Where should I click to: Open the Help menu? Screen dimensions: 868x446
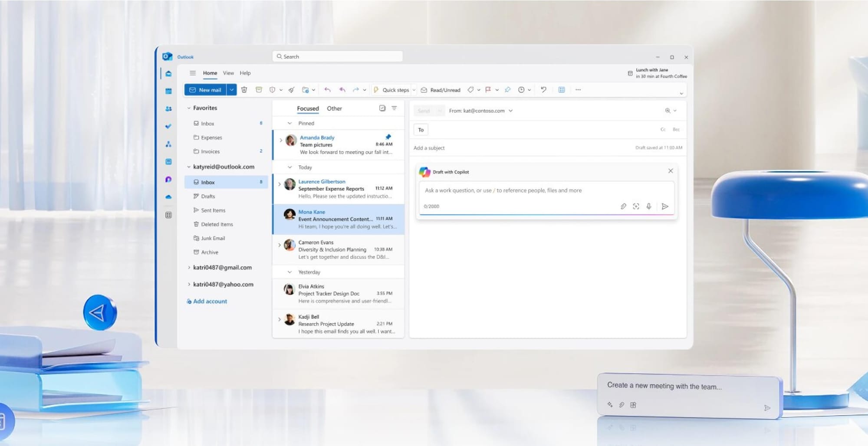(x=245, y=73)
